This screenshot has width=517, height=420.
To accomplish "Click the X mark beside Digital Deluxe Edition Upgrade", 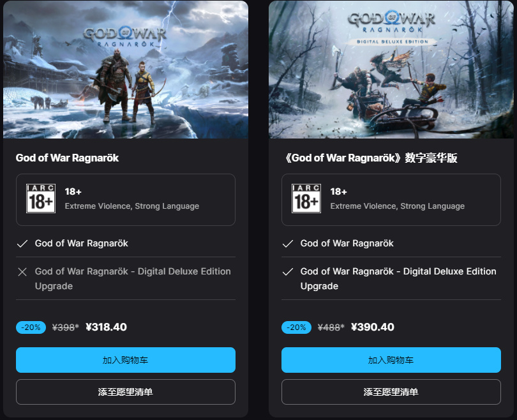I will [x=22, y=272].
